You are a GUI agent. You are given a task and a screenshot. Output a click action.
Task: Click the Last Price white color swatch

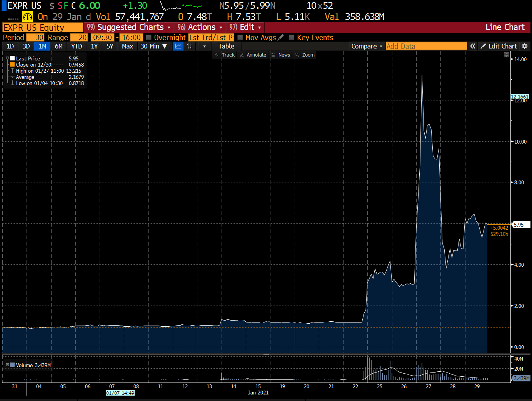tap(12, 58)
